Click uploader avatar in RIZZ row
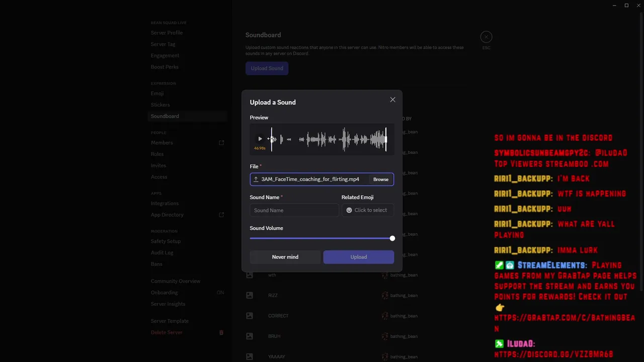644x362 pixels. pos(385,296)
